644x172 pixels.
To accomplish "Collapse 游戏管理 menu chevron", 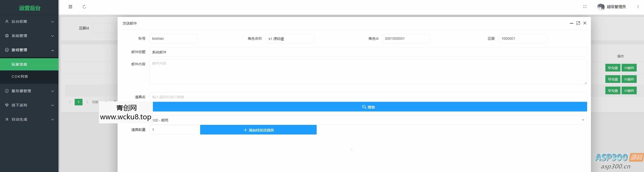I will pos(53,50).
